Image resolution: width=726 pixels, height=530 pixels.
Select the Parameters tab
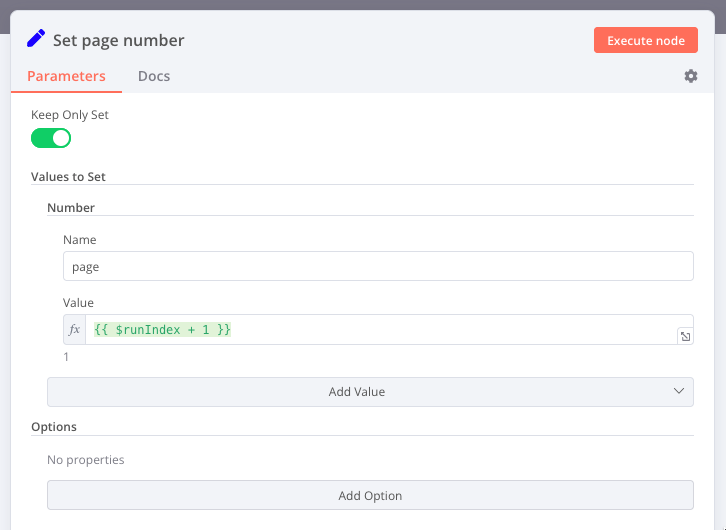pos(66,76)
